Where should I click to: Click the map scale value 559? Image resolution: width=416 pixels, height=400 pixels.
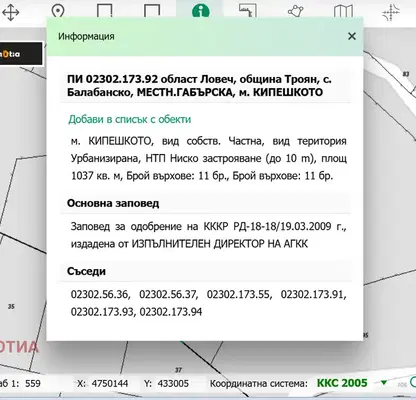pyautogui.click(x=33, y=383)
